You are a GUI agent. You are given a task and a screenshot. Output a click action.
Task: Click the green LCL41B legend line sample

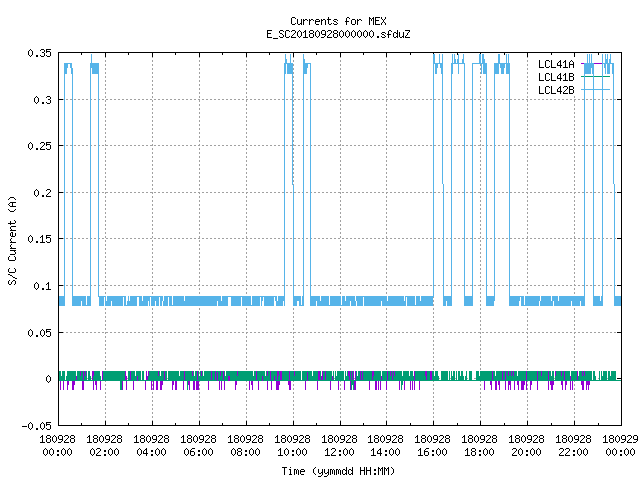pyautogui.click(x=595, y=77)
